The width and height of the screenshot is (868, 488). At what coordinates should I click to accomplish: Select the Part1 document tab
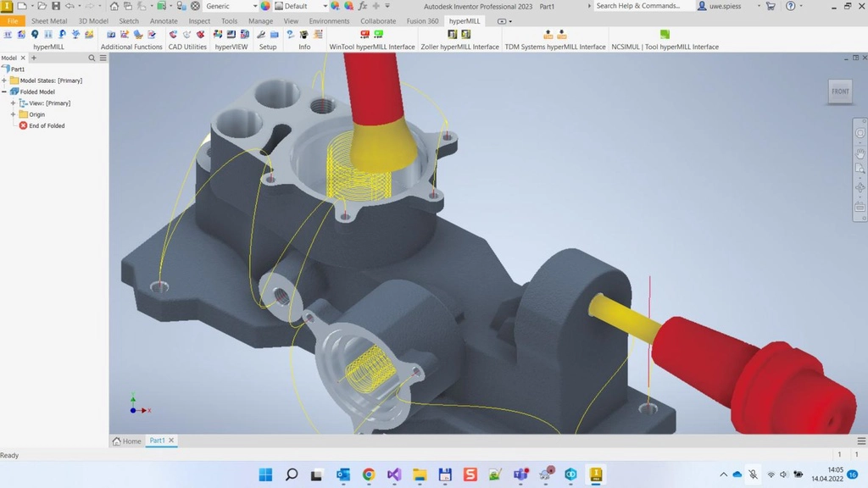click(x=158, y=441)
